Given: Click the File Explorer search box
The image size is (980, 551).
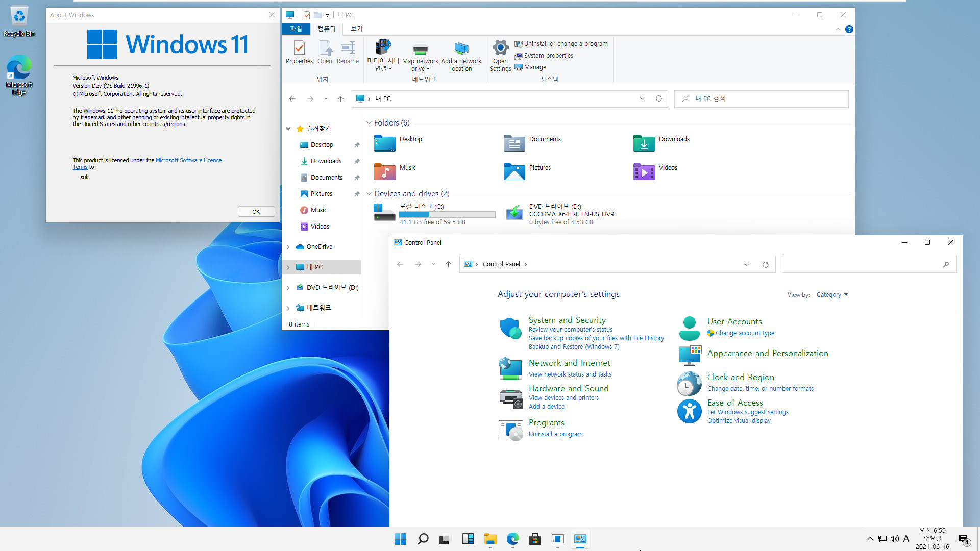Looking at the screenshot, I should pyautogui.click(x=761, y=99).
